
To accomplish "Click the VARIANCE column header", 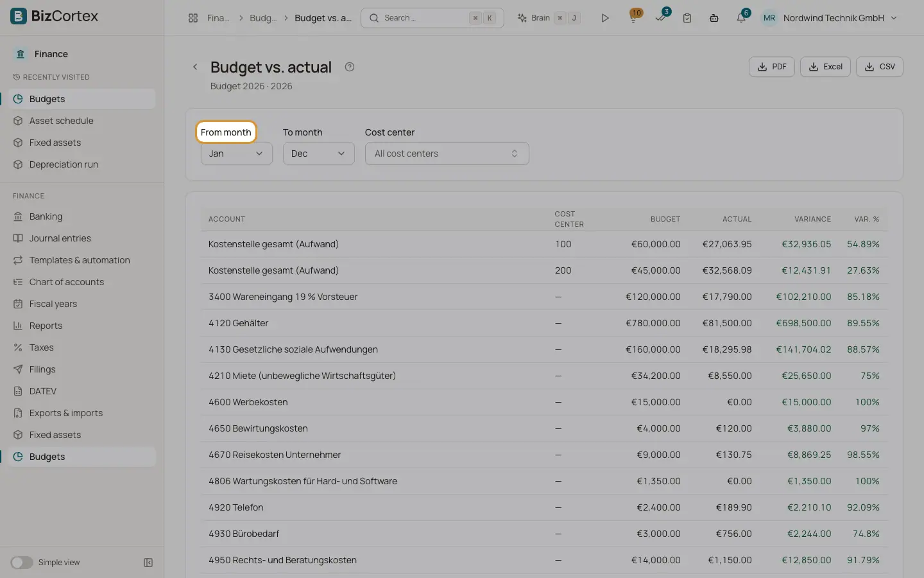I will click(x=812, y=219).
